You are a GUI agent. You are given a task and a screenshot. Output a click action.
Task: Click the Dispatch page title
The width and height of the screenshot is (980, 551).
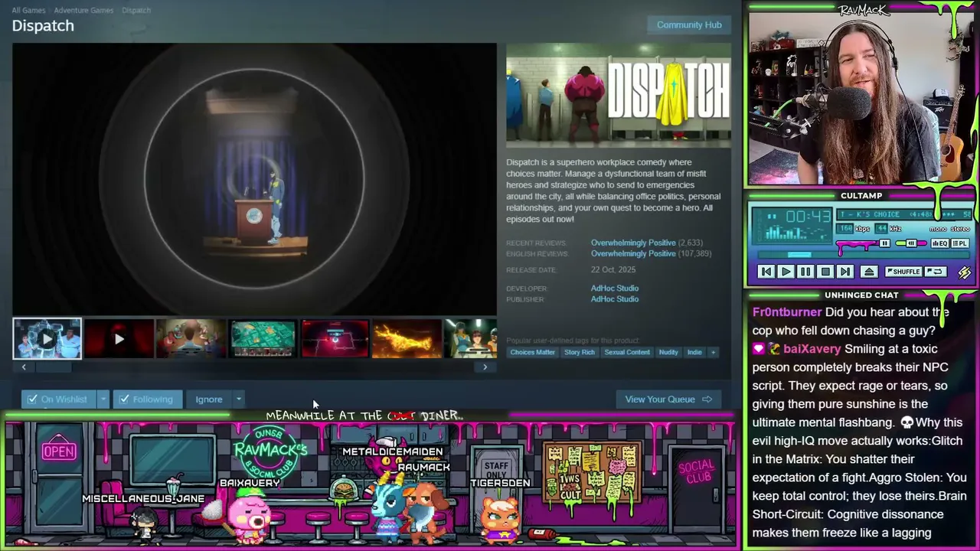43,26
